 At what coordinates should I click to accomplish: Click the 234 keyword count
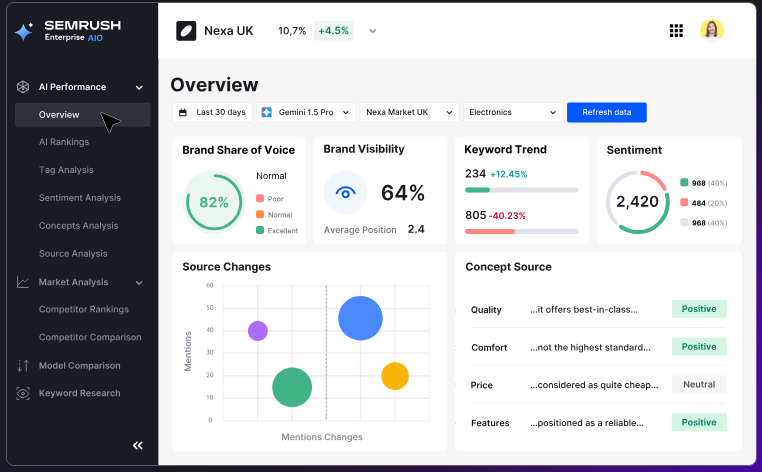[x=475, y=174]
